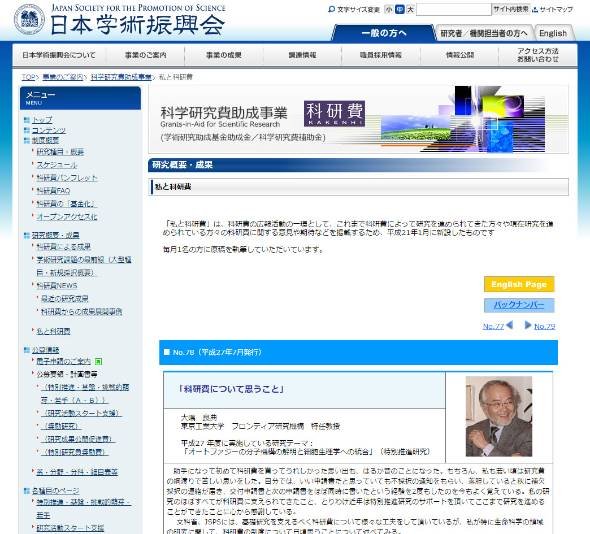Viewport: 590px width, 534px height.
Task: Open 科研費の「基金化」 sidebar link
Action: click(67, 204)
